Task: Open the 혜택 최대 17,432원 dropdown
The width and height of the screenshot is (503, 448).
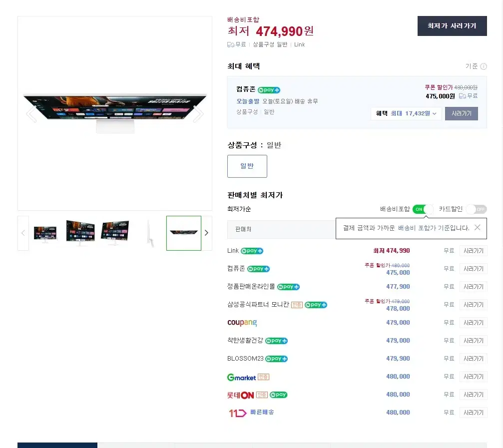Action: 406,113
